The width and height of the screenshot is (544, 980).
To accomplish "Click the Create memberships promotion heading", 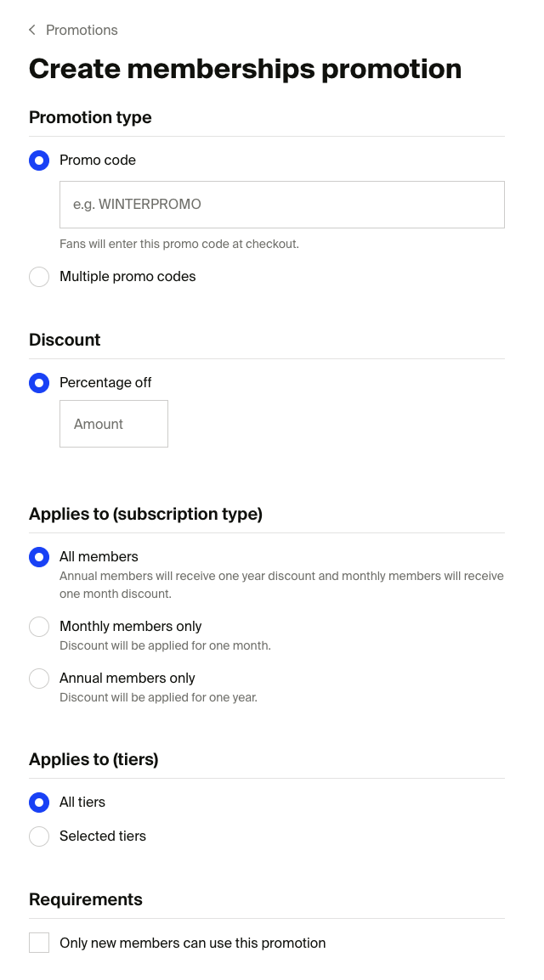I will coord(245,69).
